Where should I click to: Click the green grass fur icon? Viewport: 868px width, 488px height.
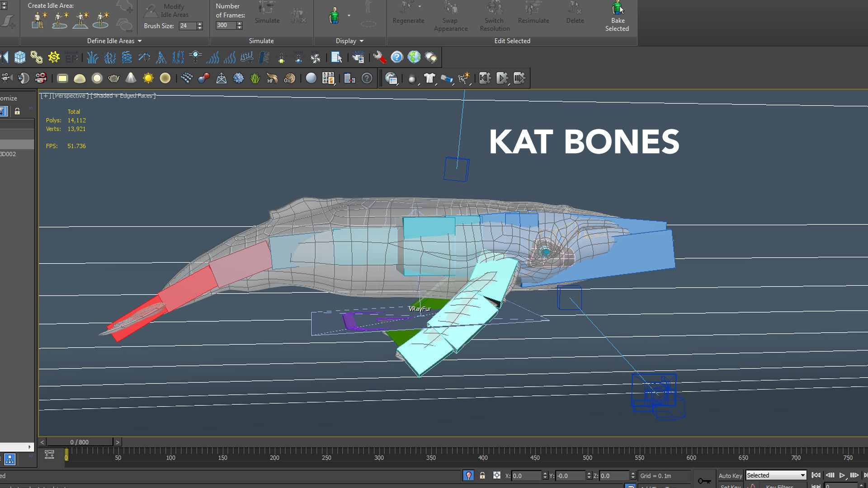255,78
